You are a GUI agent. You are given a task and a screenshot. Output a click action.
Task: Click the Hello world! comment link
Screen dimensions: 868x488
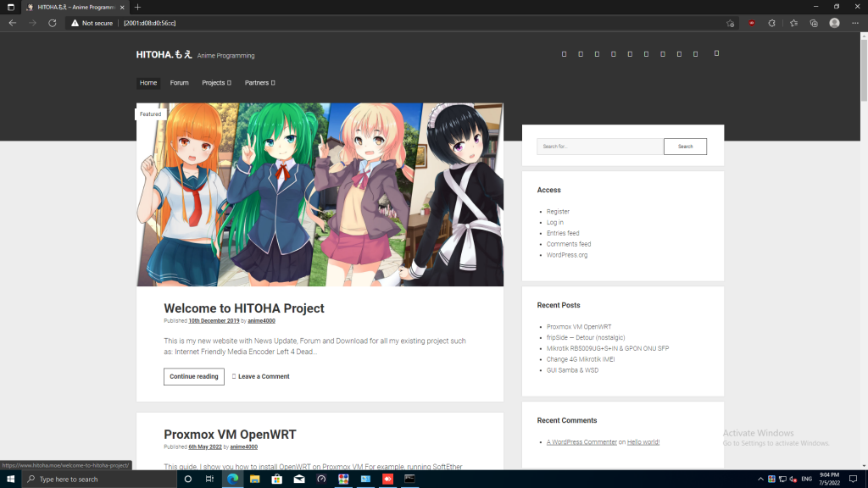coord(643,442)
